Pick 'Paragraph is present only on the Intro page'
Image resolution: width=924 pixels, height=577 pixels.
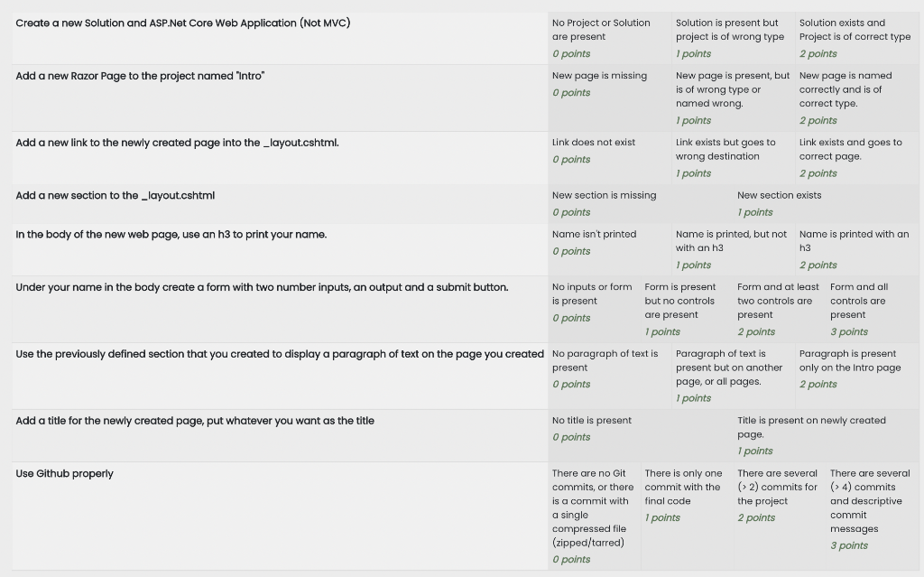(857, 377)
